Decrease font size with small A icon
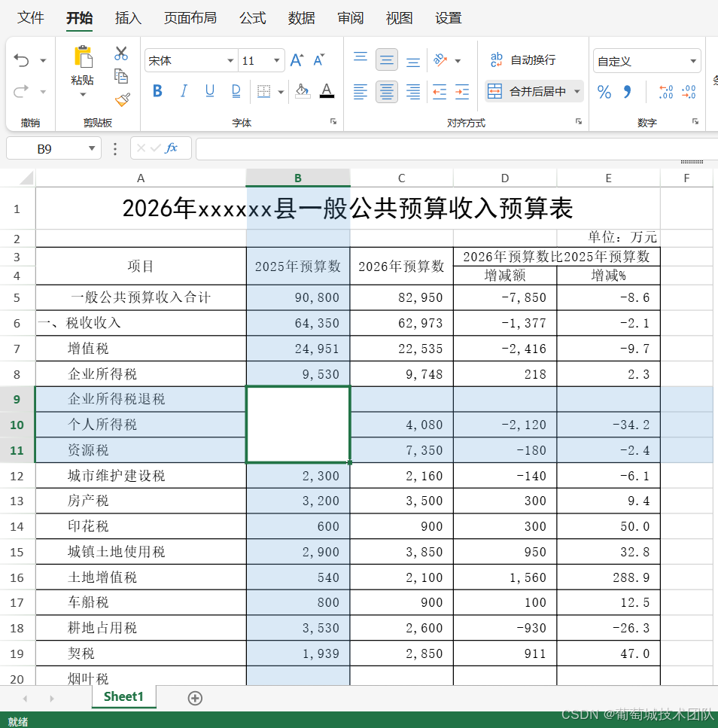The image size is (718, 728). tap(319, 60)
